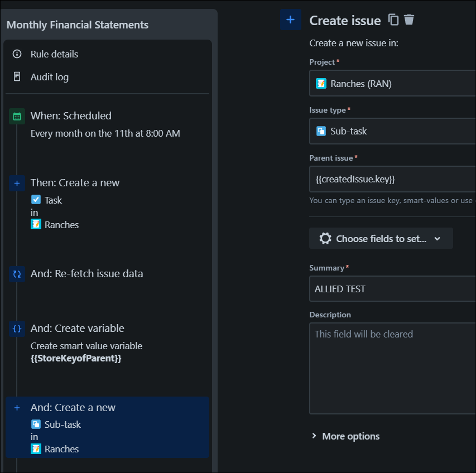Click the Re-fetch issue data refresh icon
The width and height of the screenshot is (476, 473).
tap(17, 274)
